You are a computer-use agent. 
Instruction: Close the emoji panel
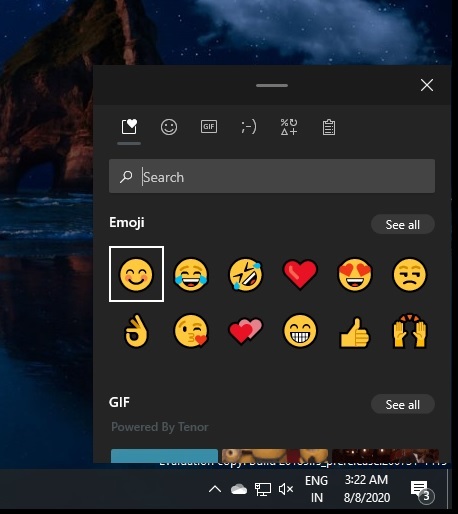(427, 85)
